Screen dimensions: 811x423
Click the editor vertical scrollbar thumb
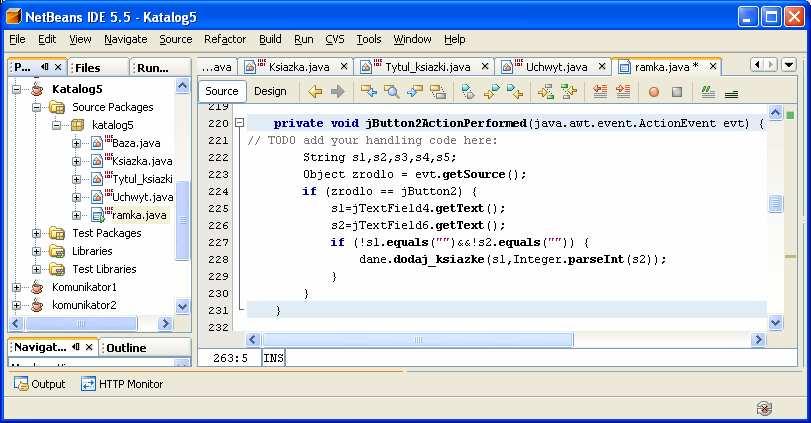775,204
